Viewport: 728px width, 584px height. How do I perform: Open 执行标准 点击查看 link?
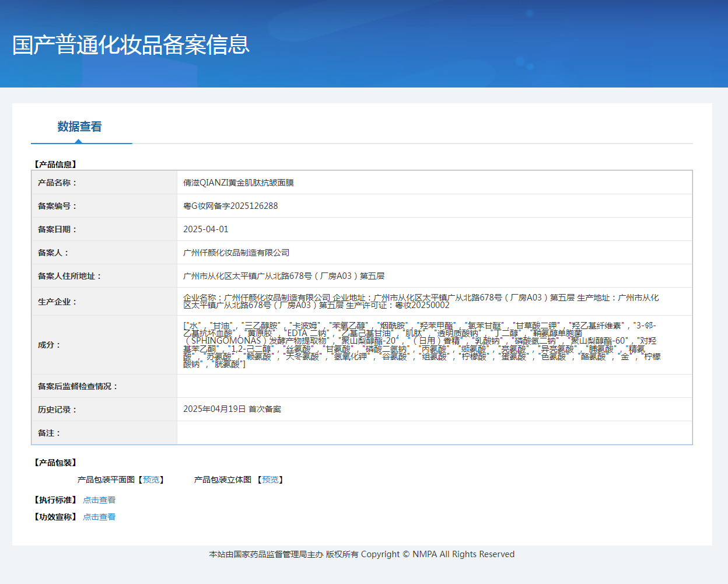(x=99, y=500)
